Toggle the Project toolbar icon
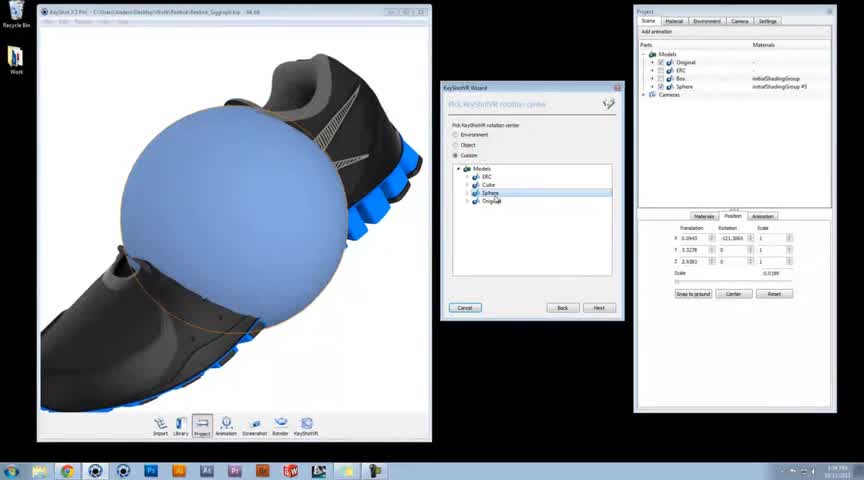This screenshot has height=480, width=864. tap(202, 427)
